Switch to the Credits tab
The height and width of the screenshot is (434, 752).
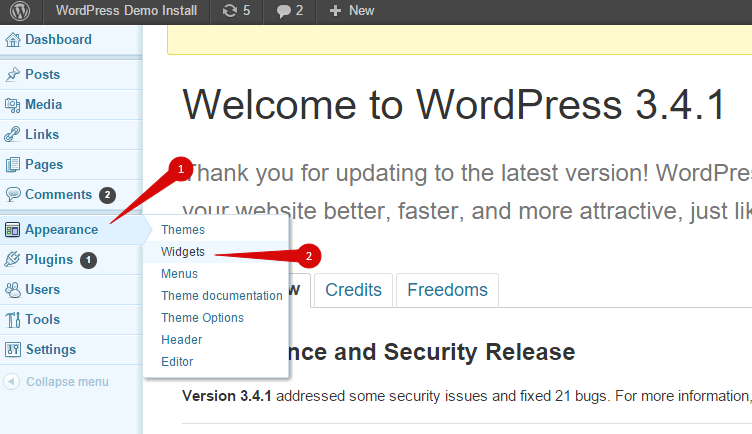(353, 290)
